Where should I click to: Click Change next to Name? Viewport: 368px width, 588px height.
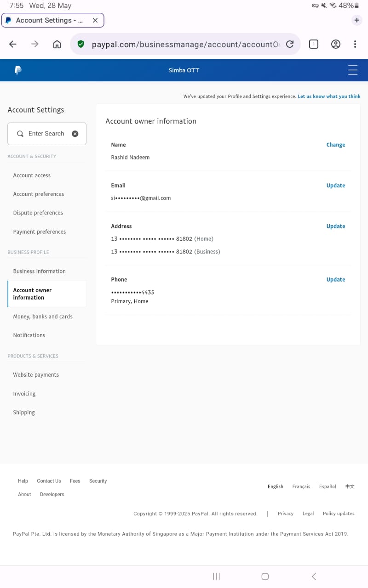click(335, 145)
